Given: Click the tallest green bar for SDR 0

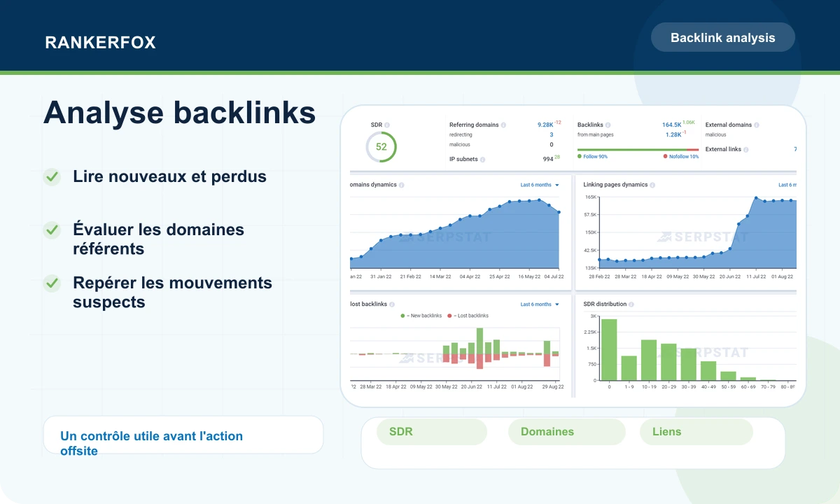Looking at the screenshot, I should [609, 350].
